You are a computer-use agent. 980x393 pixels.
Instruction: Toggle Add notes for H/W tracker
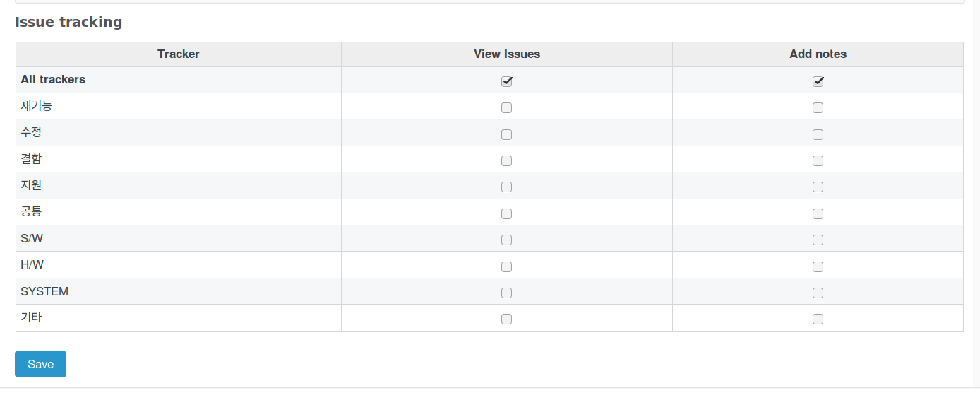tap(818, 266)
